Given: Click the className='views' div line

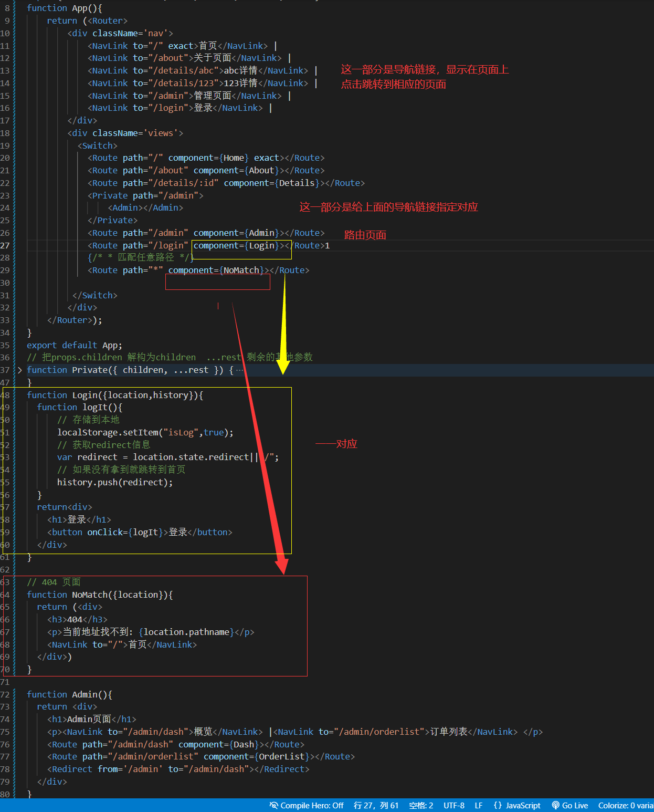Looking at the screenshot, I should click(125, 133).
